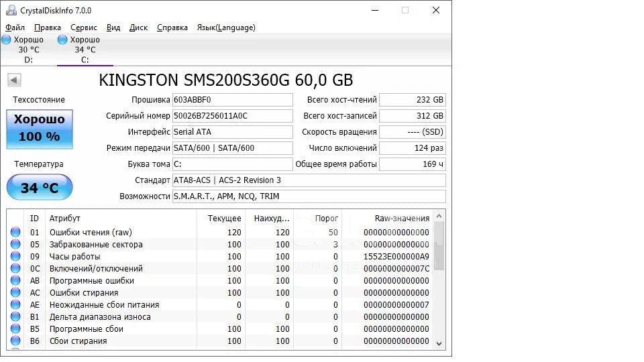The width and height of the screenshot is (644, 362).
Task: Click the status orb for Ошибки стирания
Action: click(15, 293)
